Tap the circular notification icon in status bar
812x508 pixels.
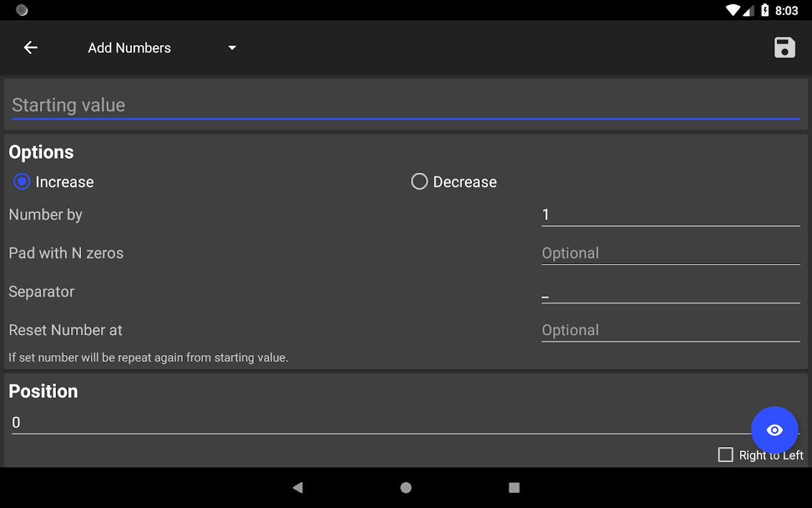pyautogui.click(x=22, y=10)
